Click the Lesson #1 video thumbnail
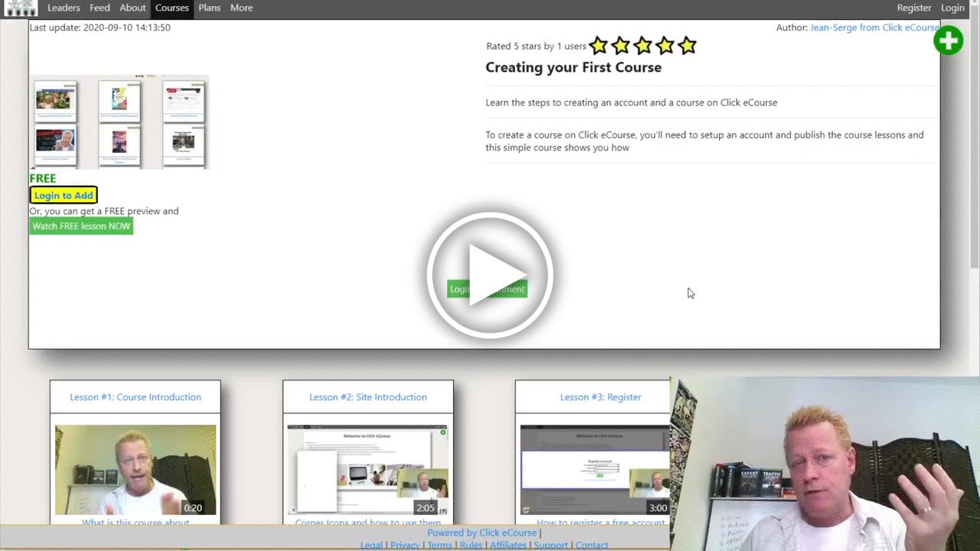980x551 pixels. coord(136,470)
